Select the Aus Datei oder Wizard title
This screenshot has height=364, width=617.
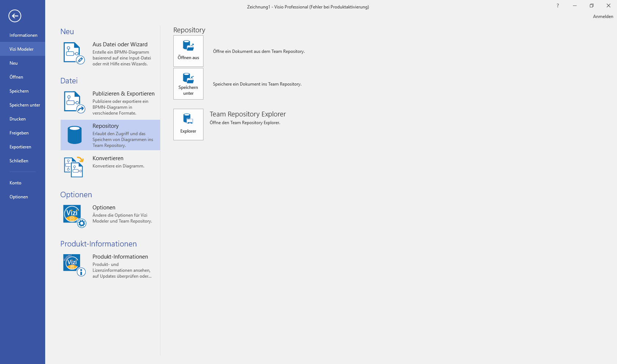point(120,44)
